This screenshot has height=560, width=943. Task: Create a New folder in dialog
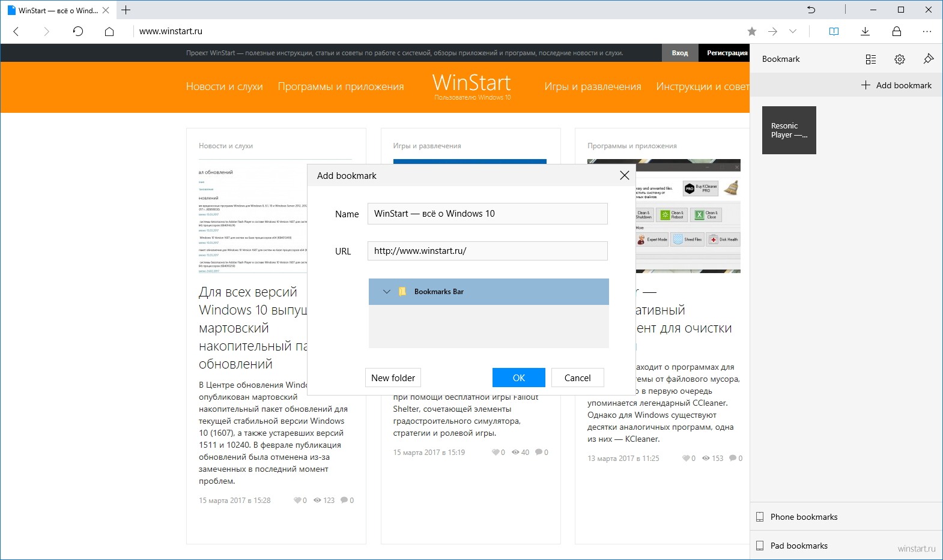(393, 378)
